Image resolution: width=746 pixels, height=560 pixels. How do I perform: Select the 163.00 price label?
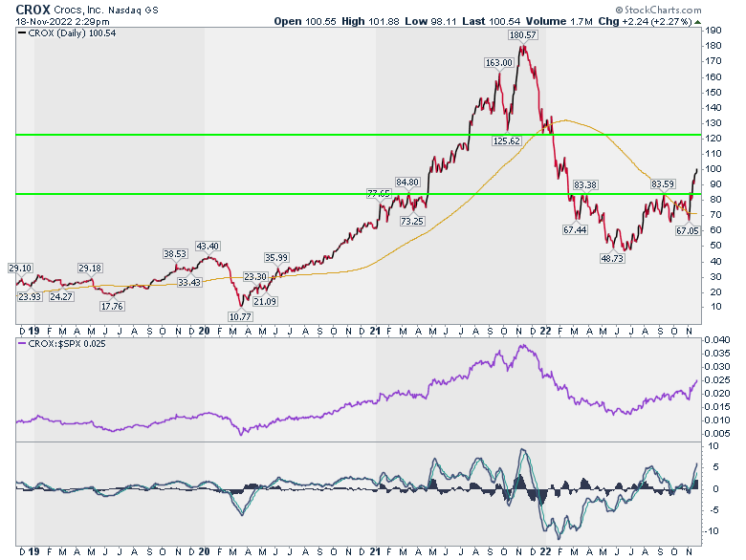(x=498, y=63)
